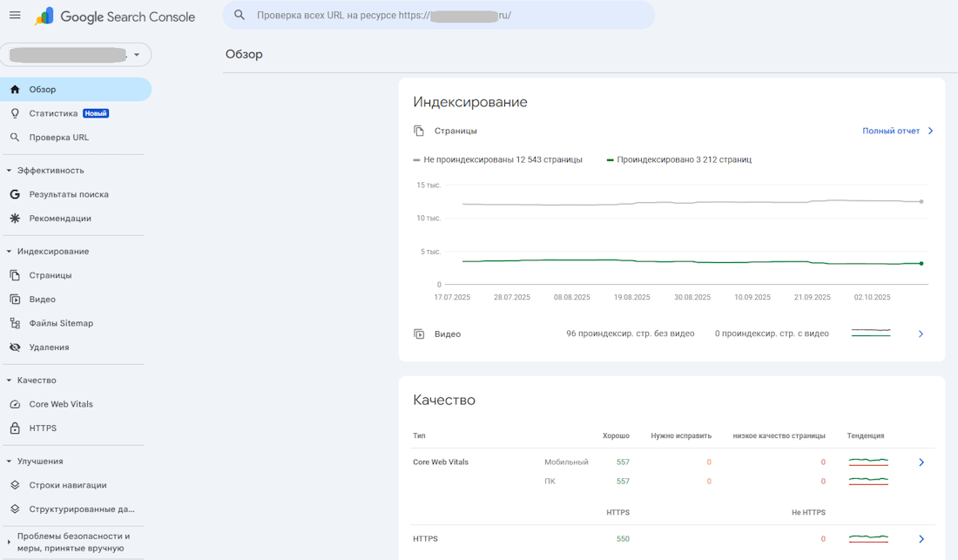The height and width of the screenshot is (560, 958).
Task: Select the Статистика lightbulb icon
Action: click(x=14, y=112)
